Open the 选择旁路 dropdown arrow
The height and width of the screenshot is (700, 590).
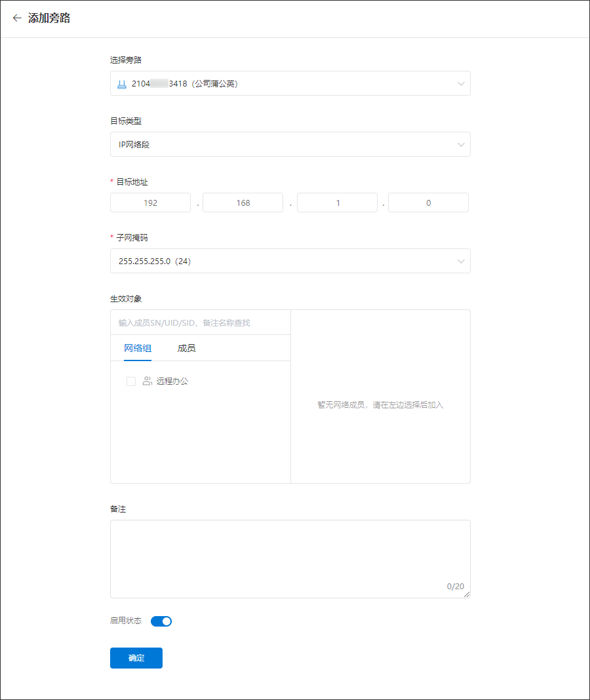click(x=461, y=83)
